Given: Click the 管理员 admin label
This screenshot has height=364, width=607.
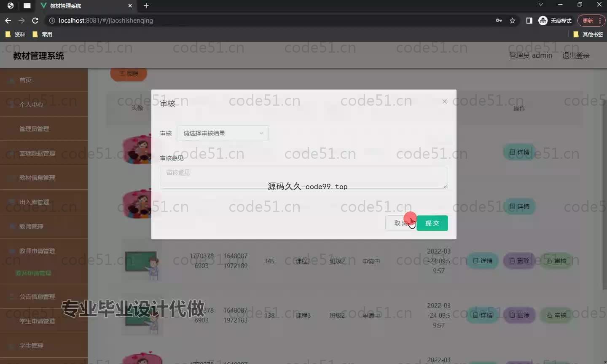Looking at the screenshot, I should pyautogui.click(x=530, y=55).
